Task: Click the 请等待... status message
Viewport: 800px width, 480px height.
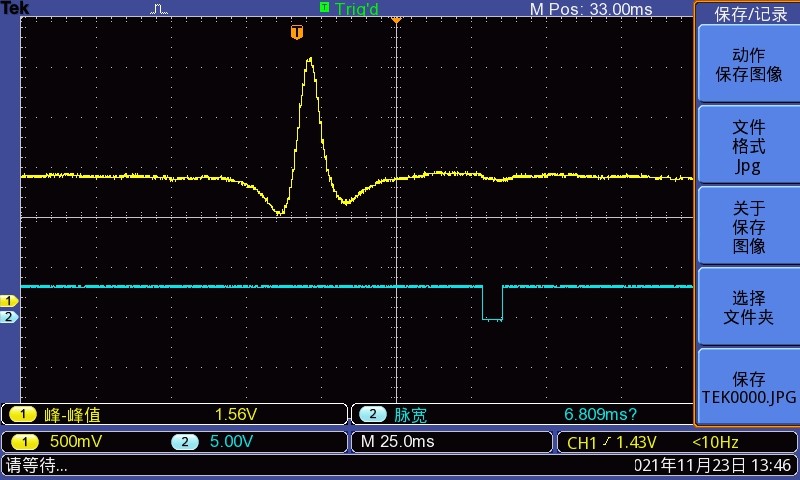Action: click(37, 465)
